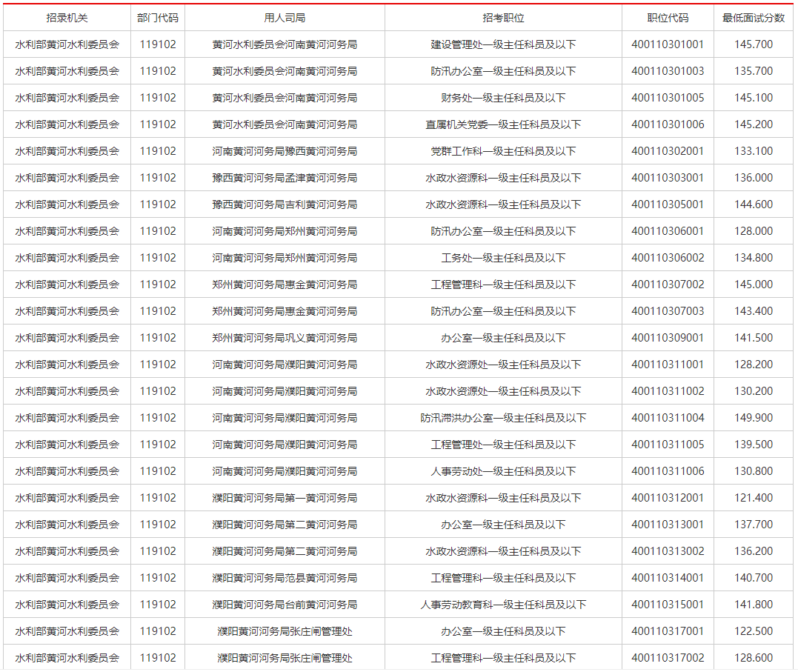
Task: Click the 直属机关党委一级主任科员及以下 position
Action: [x=503, y=124]
